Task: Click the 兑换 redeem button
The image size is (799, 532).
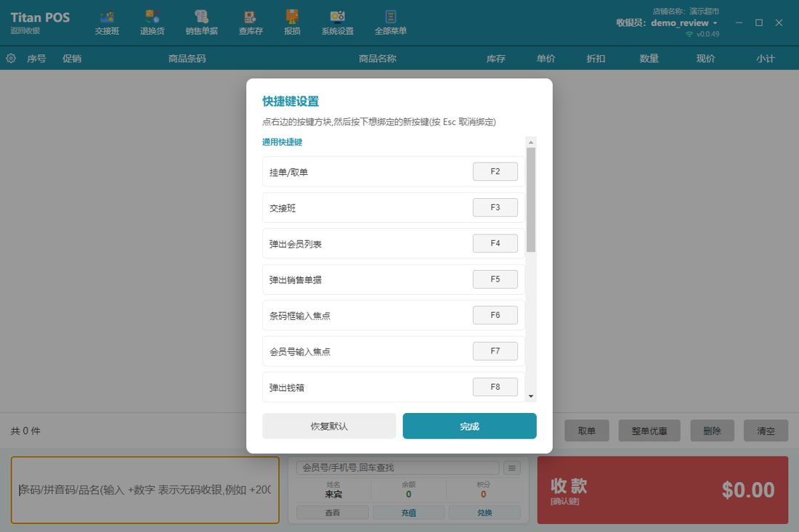Action: 484,512
